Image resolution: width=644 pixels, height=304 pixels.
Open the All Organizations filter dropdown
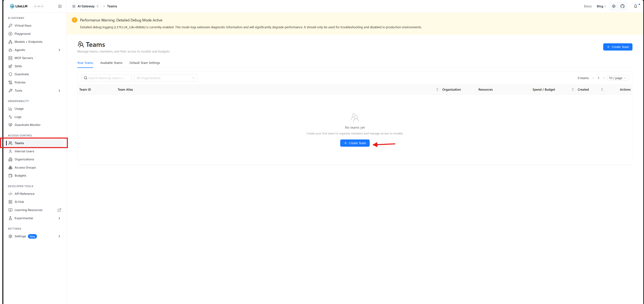[x=166, y=78]
